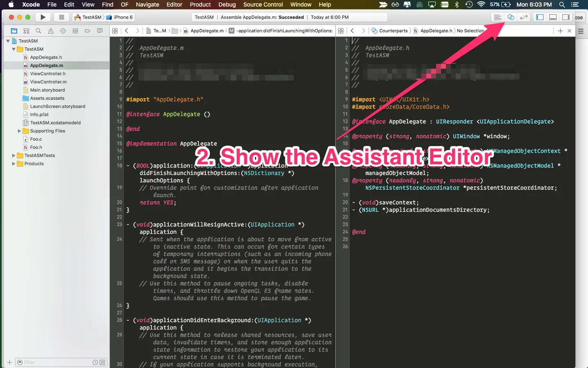Image resolution: width=588 pixels, height=368 pixels.
Task: Add a new file with the plus button
Action: coord(9,362)
